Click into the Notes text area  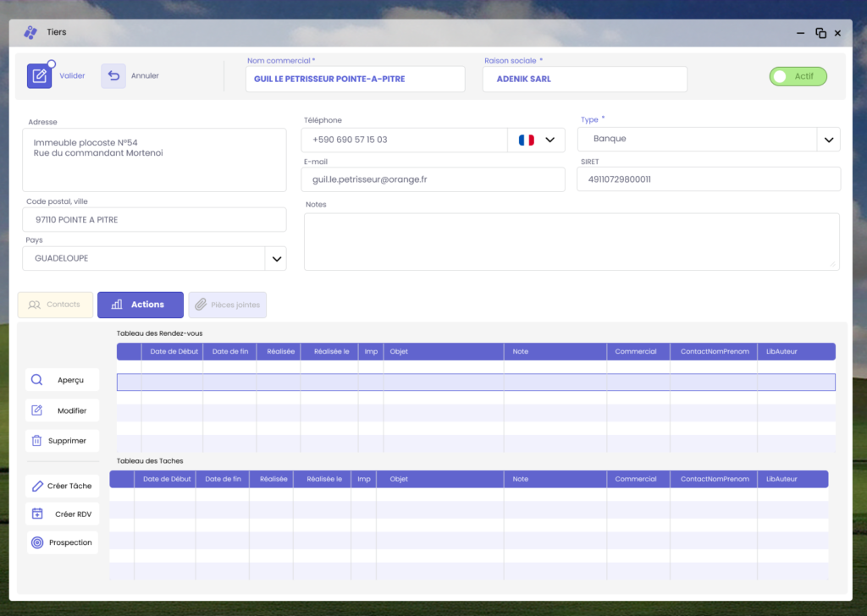pyautogui.click(x=572, y=241)
